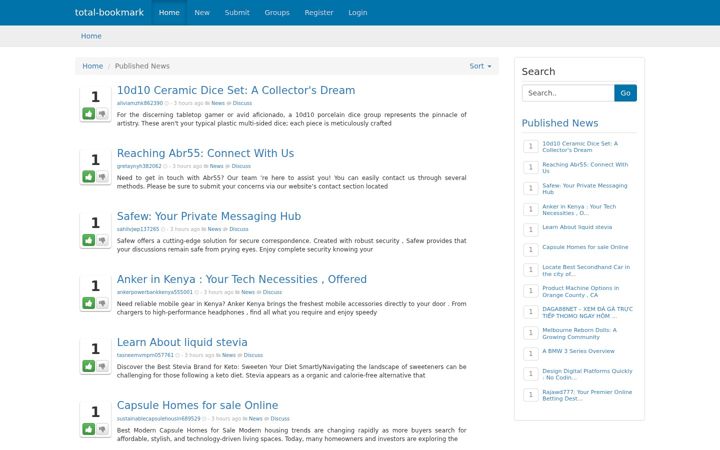Open author profile alviamzhk862390
The height and width of the screenshot is (450, 720).
(140, 103)
